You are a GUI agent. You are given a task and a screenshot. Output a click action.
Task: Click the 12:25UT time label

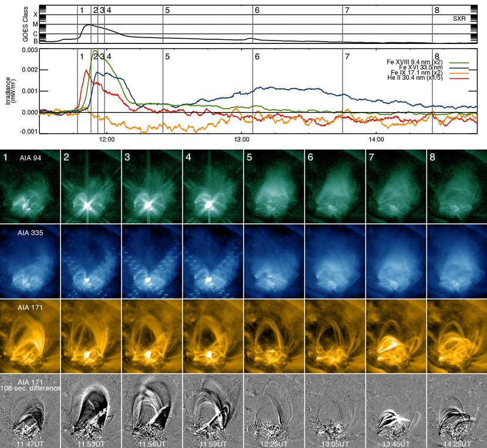tap(274, 444)
